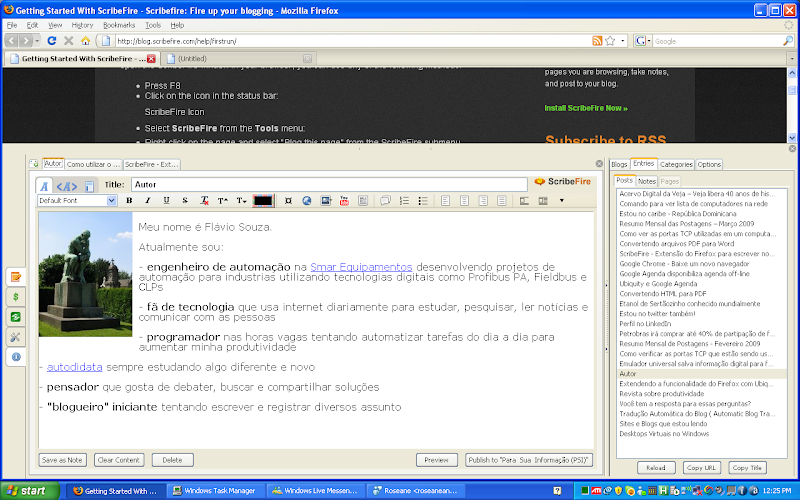Click the insert image icon
Image resolution: width=800 pixels, height=500 pixels.
(326, 201)
